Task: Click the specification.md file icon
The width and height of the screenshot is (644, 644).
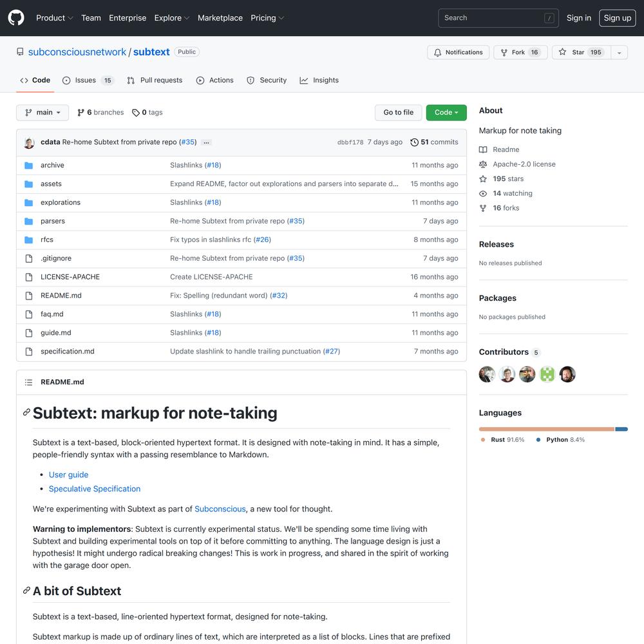Action: coord(29,351)
